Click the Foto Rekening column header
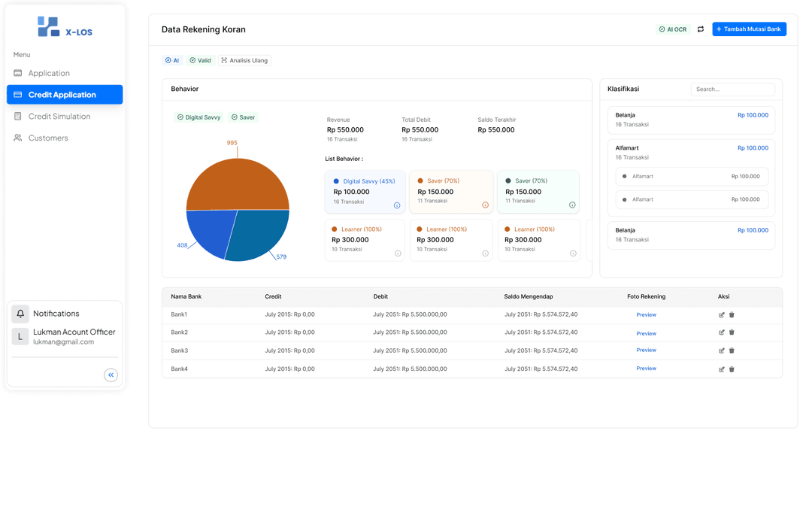This screenshot has height=525, width=812. point(647,296)
